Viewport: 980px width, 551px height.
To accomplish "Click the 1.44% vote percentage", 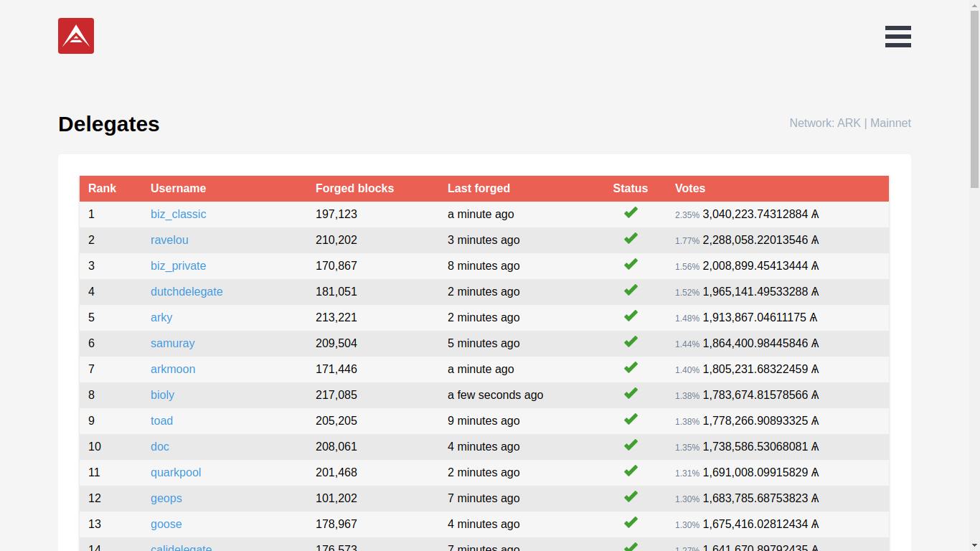I will (687, 344).
